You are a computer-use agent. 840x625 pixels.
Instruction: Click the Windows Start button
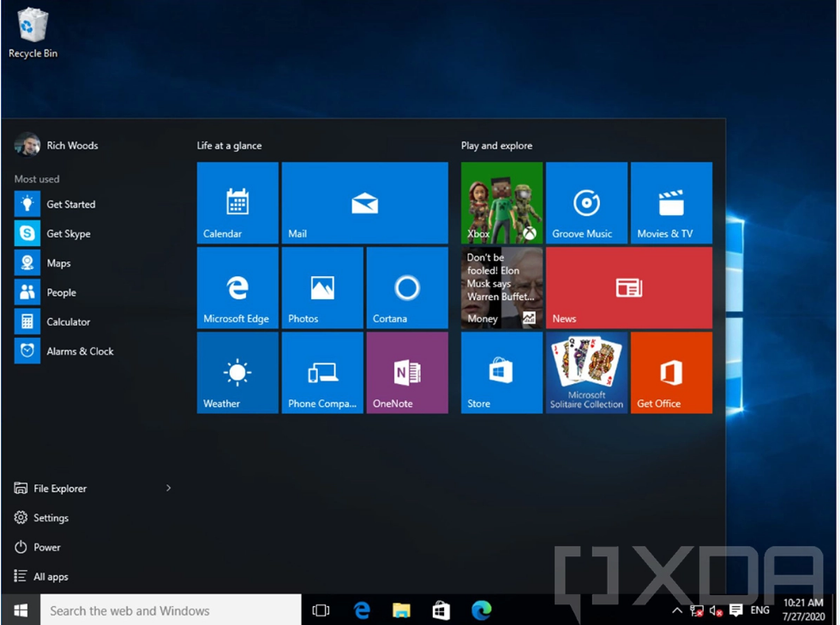click(x=21, y=610)
